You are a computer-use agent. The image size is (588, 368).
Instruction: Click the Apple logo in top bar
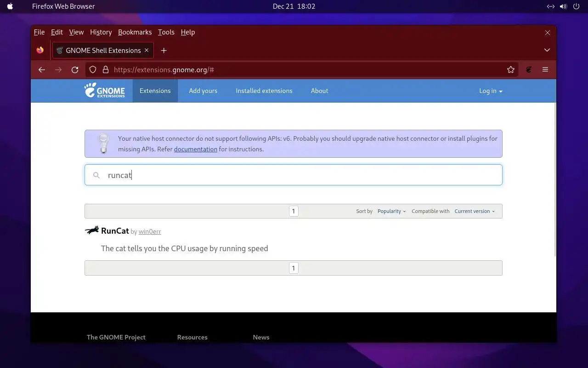click(11, 6)
